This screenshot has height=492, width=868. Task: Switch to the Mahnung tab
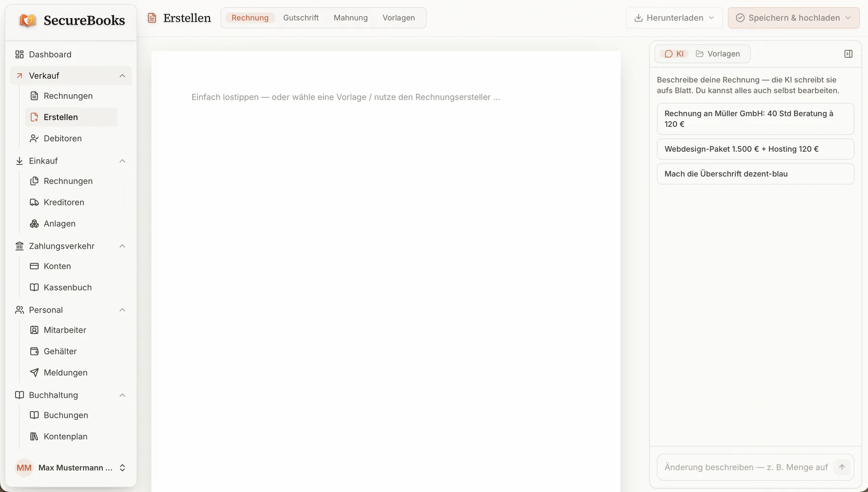point(351,18)
